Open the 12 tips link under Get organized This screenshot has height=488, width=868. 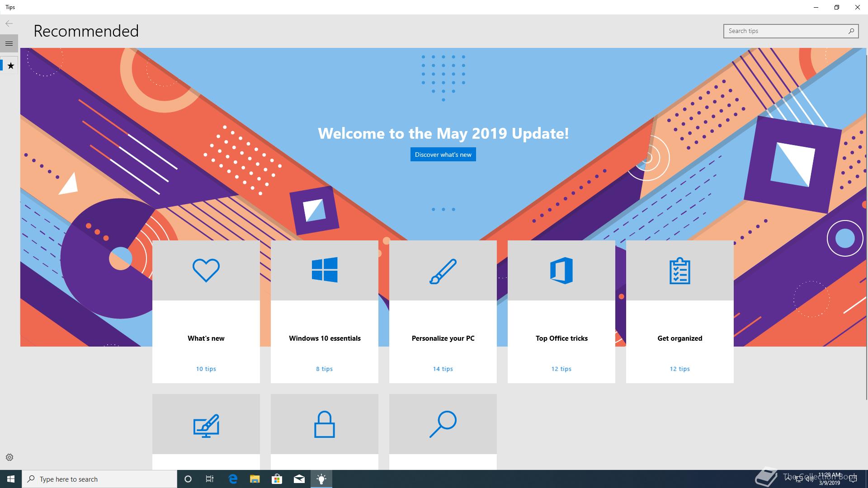[x=679, y=369]
